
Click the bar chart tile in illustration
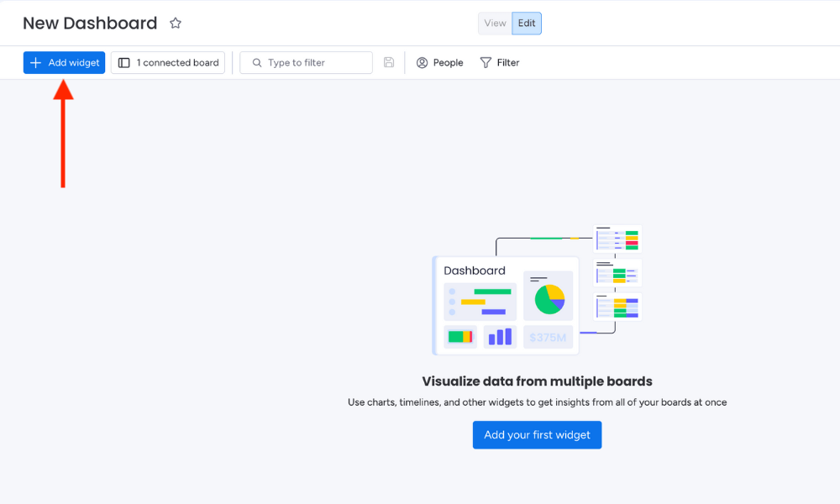[500, 337]
